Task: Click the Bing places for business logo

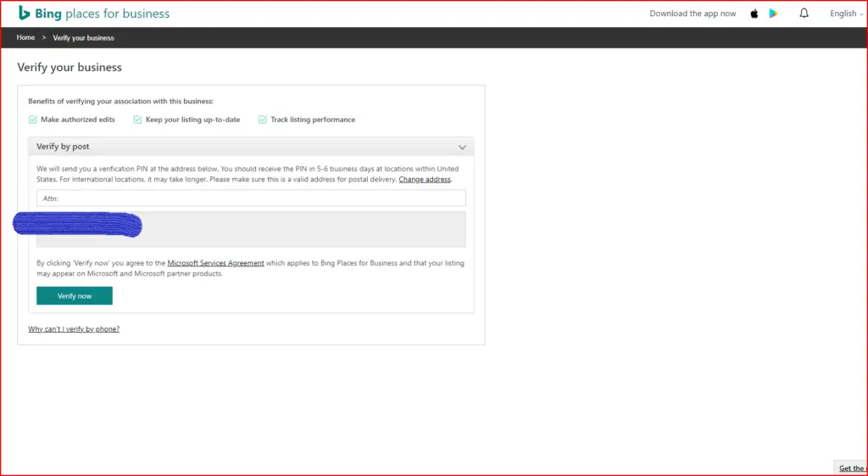Action: (93, 14)
